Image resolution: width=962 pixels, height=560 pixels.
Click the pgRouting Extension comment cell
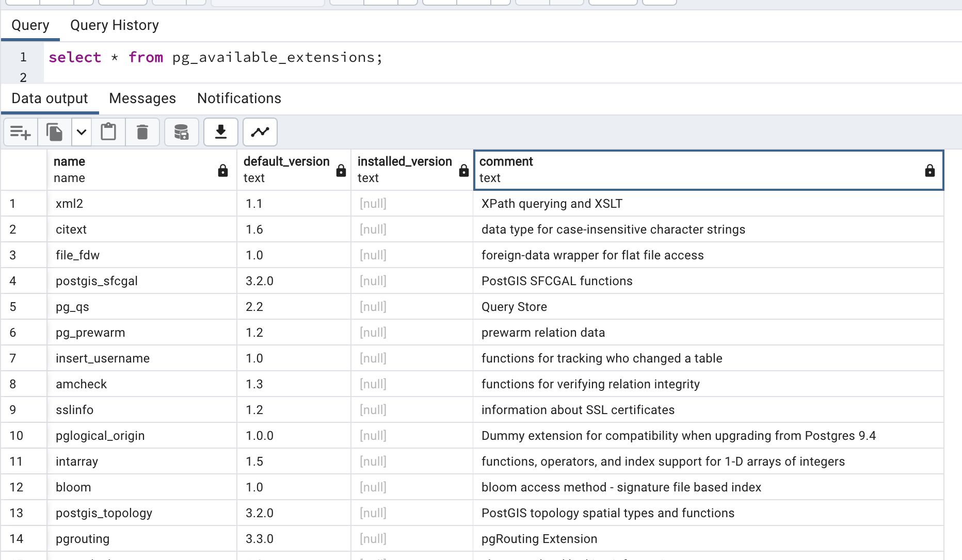click(539, 539)
